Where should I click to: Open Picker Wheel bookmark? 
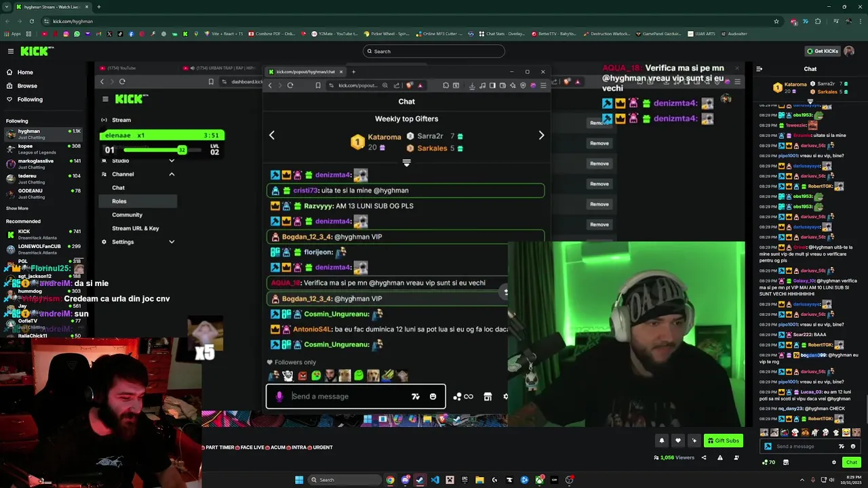387,33
